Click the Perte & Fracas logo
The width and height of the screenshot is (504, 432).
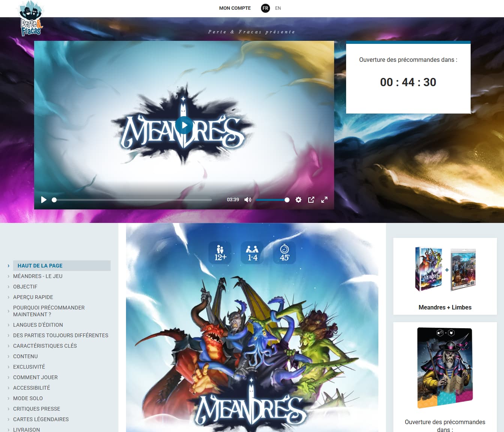pyautogui.click(x=31, y=19)
